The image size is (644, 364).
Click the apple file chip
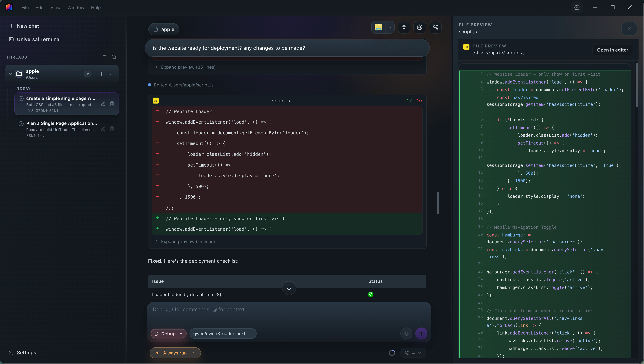pyautogui.click(x=164, y=29)
